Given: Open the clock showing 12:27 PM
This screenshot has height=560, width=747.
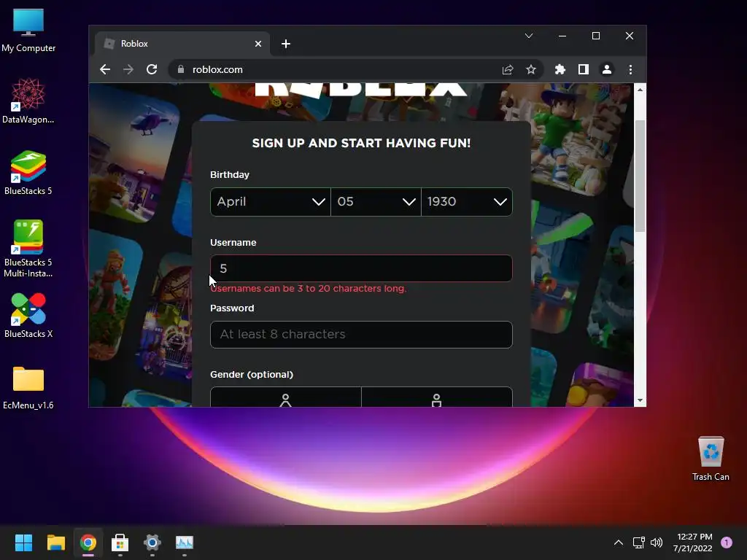Looking at the screenshot, I should pyautogui.click(x=693, y=542).
